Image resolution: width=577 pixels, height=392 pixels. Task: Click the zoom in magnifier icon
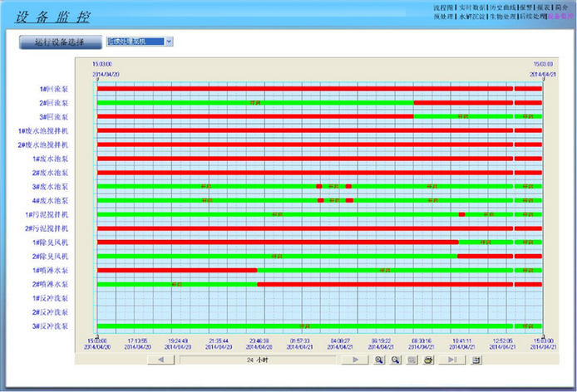click(379, 360)
